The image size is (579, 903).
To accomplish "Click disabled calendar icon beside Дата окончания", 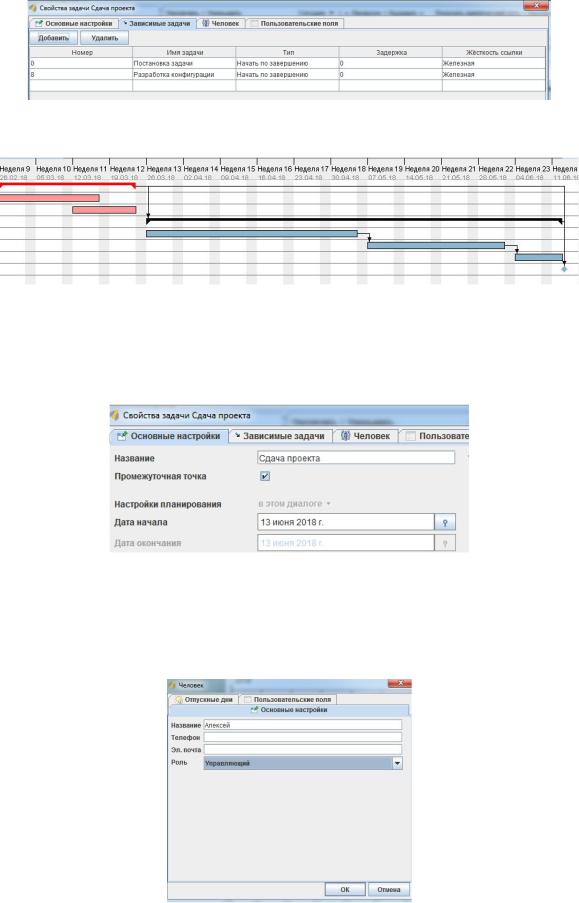I will [x=445, y=543].
